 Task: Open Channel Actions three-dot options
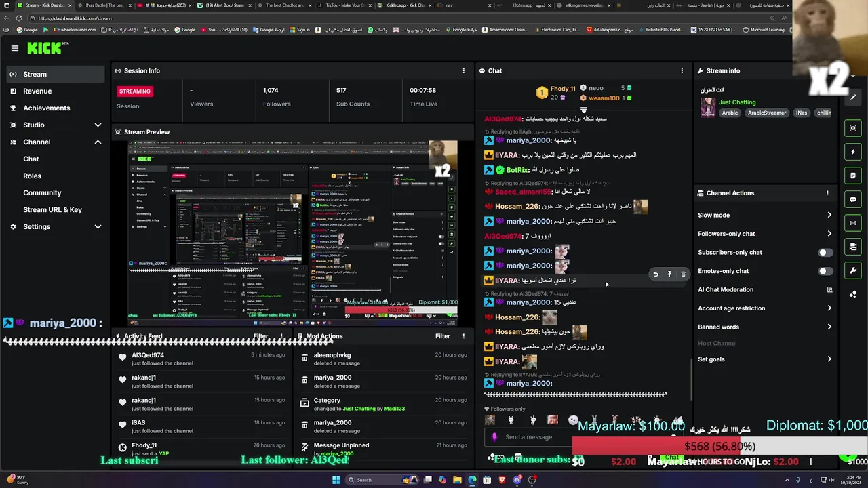[827, 193]
